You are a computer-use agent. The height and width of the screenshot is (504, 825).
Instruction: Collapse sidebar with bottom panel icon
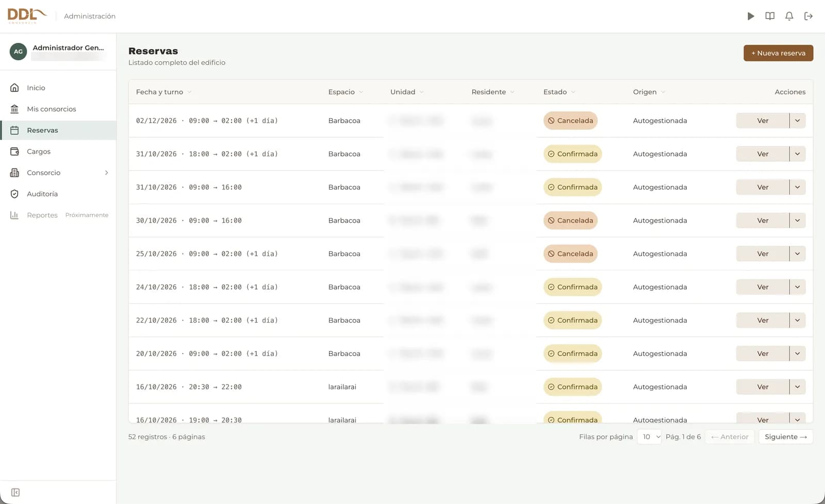pos(15,493)
